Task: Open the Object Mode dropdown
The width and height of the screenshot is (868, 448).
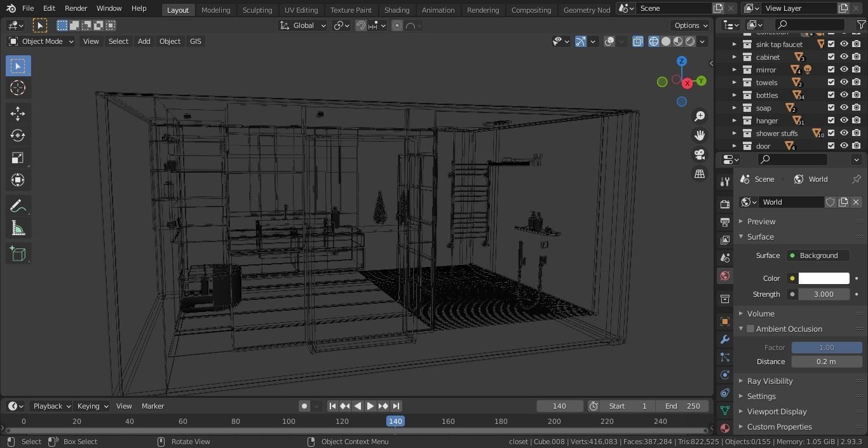Action: [x=41, y=41]
